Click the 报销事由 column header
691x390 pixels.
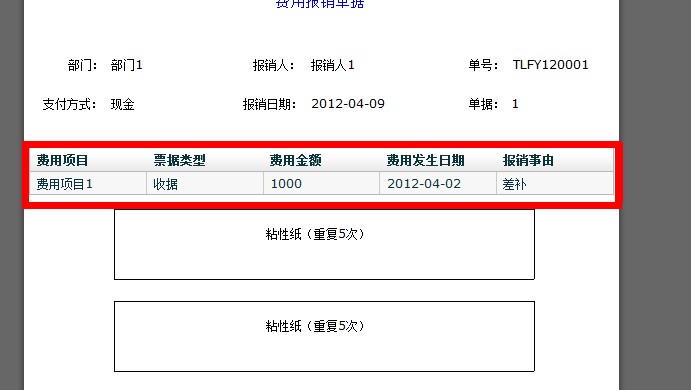coord(555,160)
